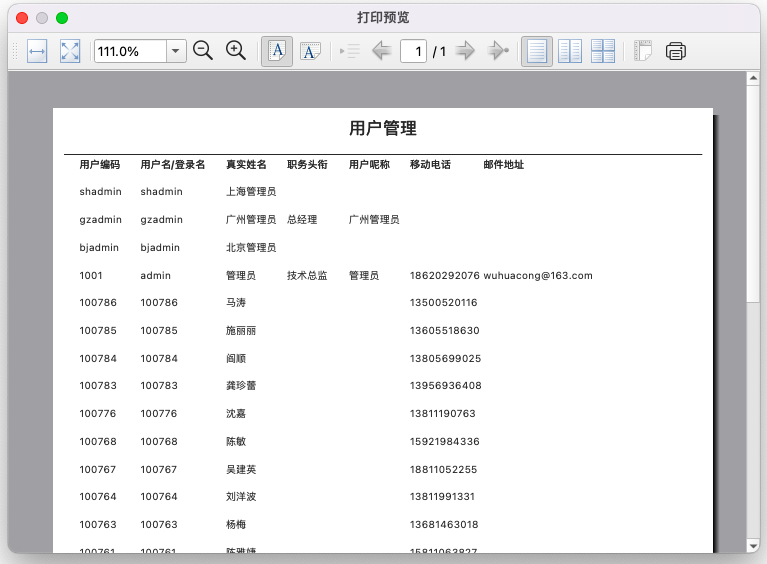Open the zoom percentage dropdown arrow
Screen dimensions: 767x564
point(176,51)
